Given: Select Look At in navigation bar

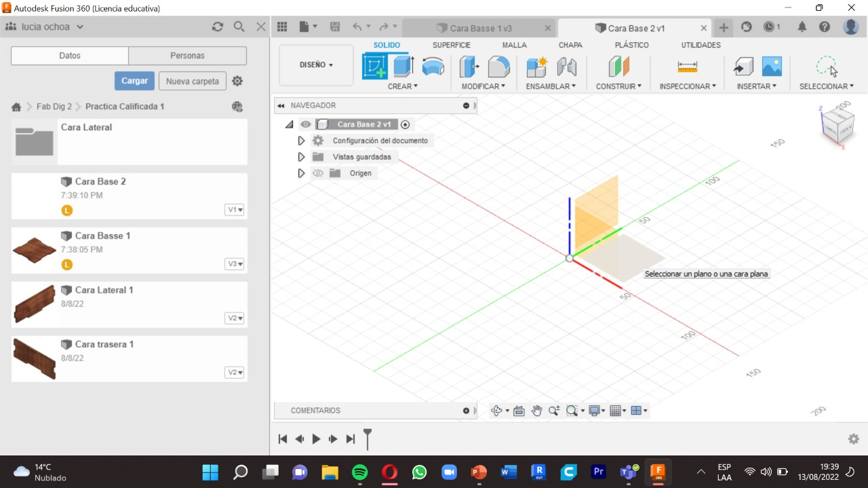Looking at the screenshot, I should (x=519, y=411).
